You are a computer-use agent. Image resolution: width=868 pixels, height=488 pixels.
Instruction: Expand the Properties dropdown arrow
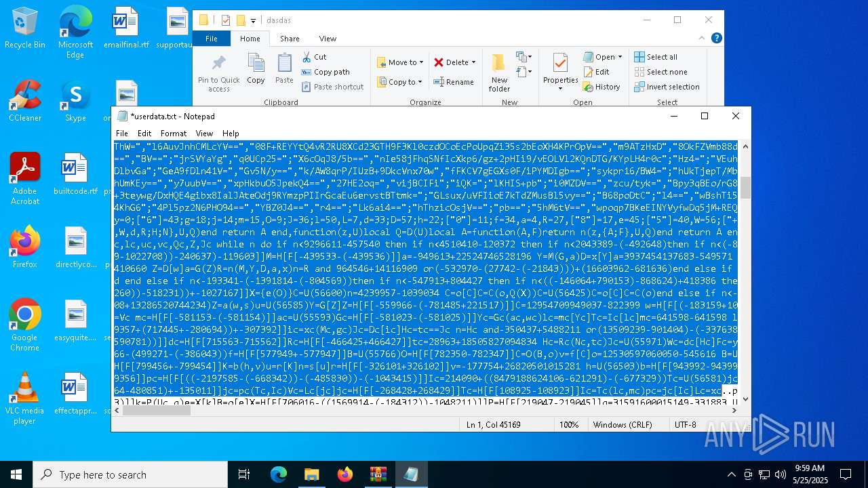(x=560, y=89)
